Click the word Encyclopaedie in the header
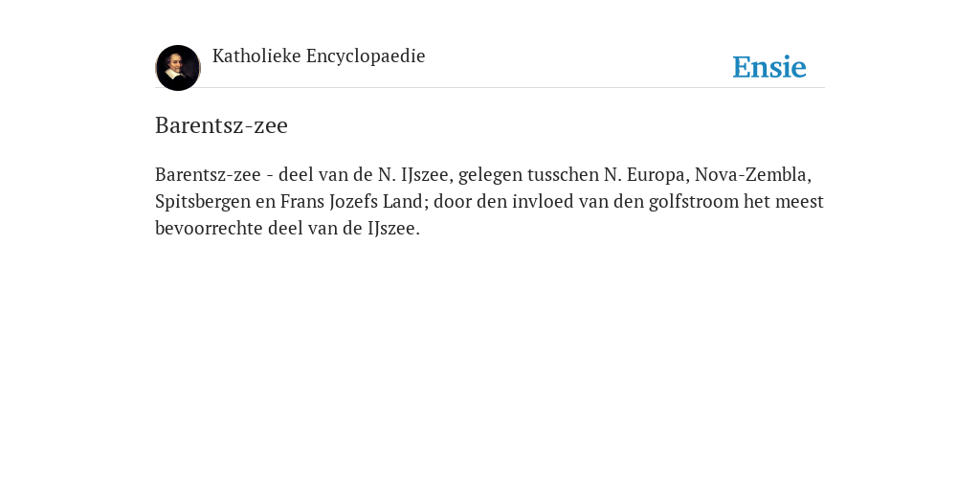 [366, 56]
